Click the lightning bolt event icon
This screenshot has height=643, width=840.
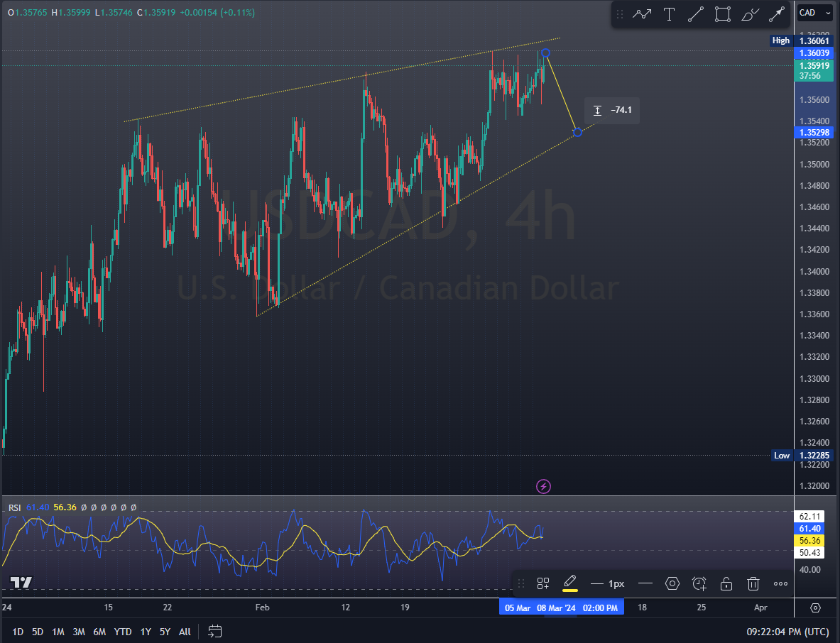click(x=543, y=486)
